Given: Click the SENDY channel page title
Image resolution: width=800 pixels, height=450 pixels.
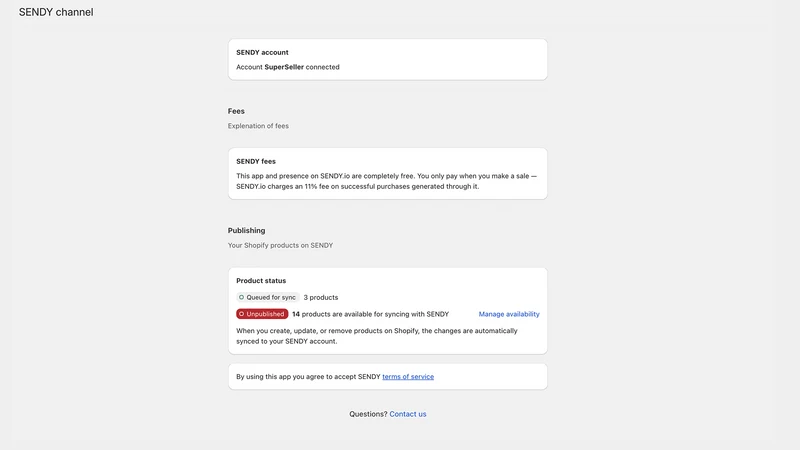Looking at the screenshot, I should click(56, 12).
